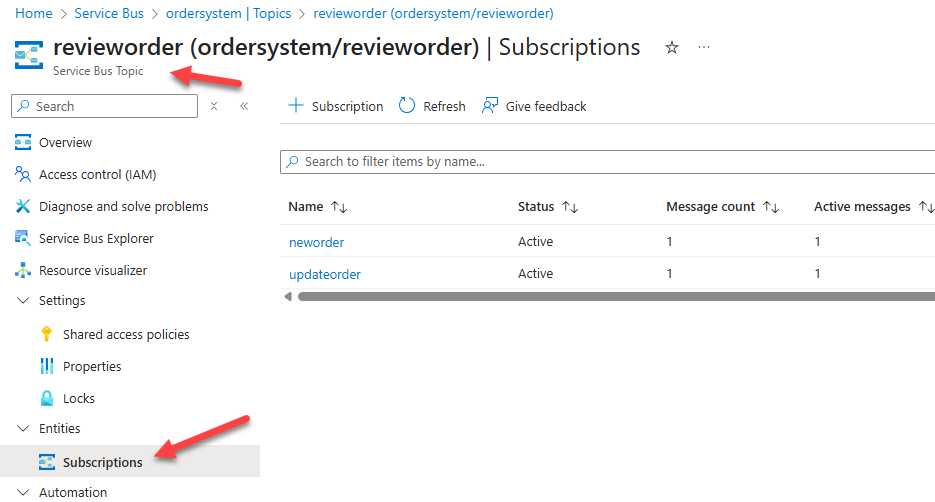
Task: Click the Automation section label
Action: click(x=73, y=492)
